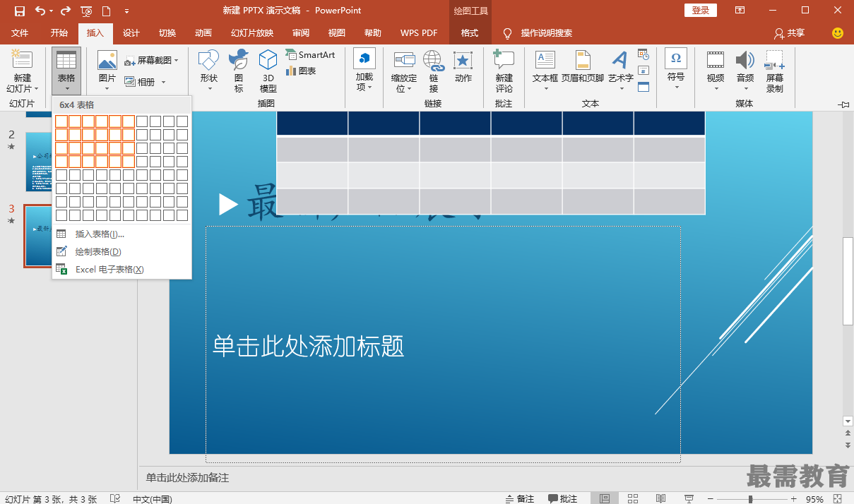Screen dimensions: 854x504
Task: Click the 缩放定位 zoom button
Action: (x=404, y=72)
